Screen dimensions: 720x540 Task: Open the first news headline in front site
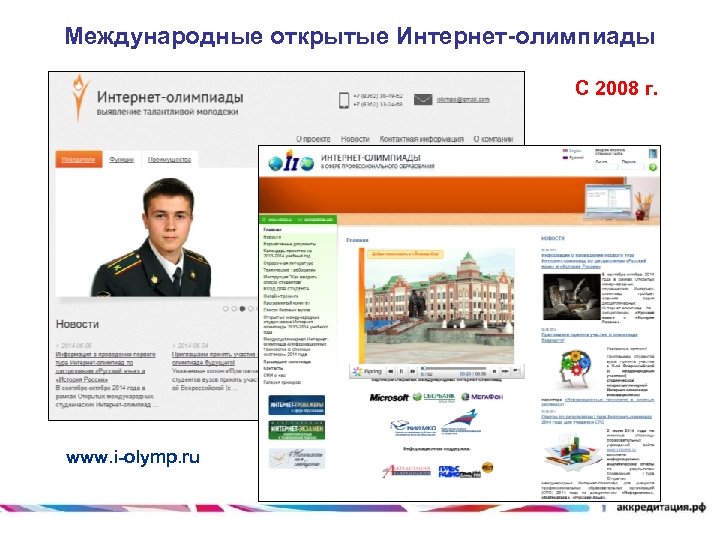[593, 260]
